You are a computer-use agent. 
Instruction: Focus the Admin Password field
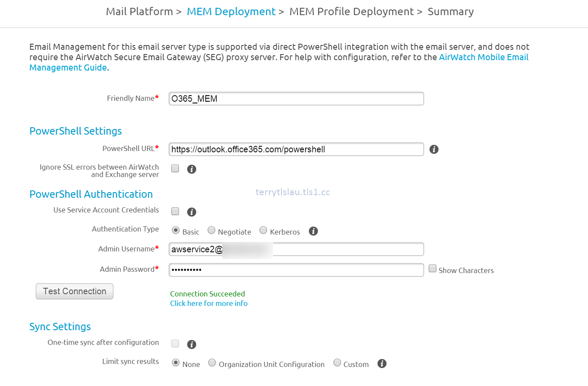296,270
